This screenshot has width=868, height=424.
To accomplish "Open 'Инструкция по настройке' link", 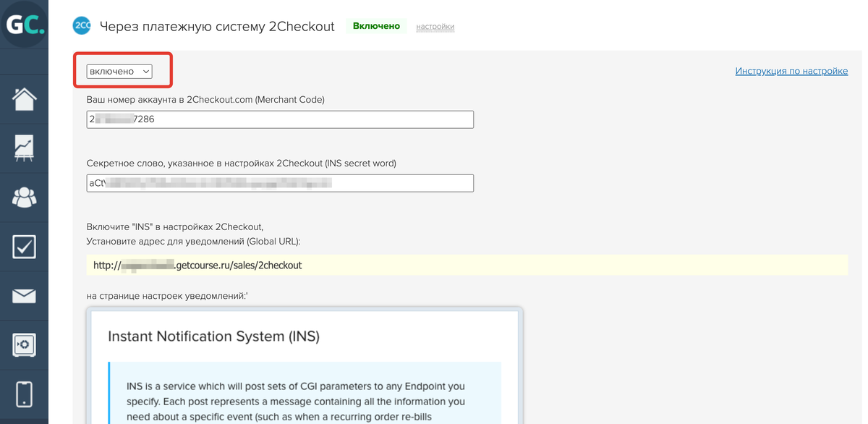I will [x=791, y=71].
